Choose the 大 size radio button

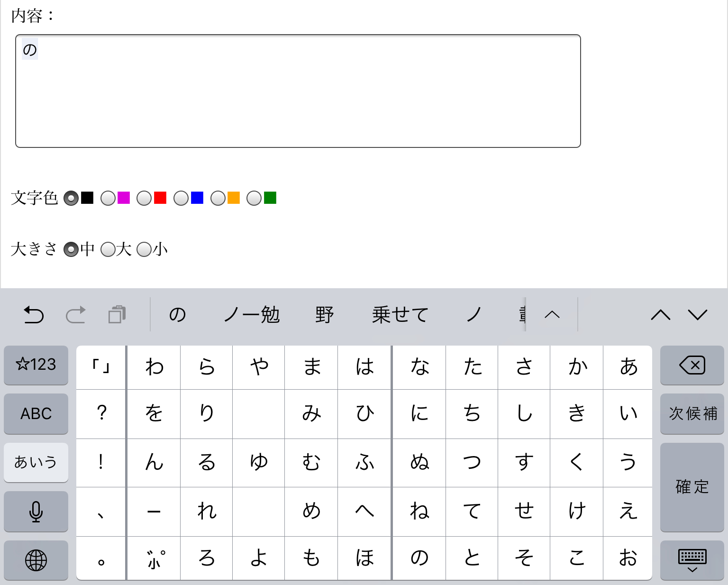click(108, 249)
